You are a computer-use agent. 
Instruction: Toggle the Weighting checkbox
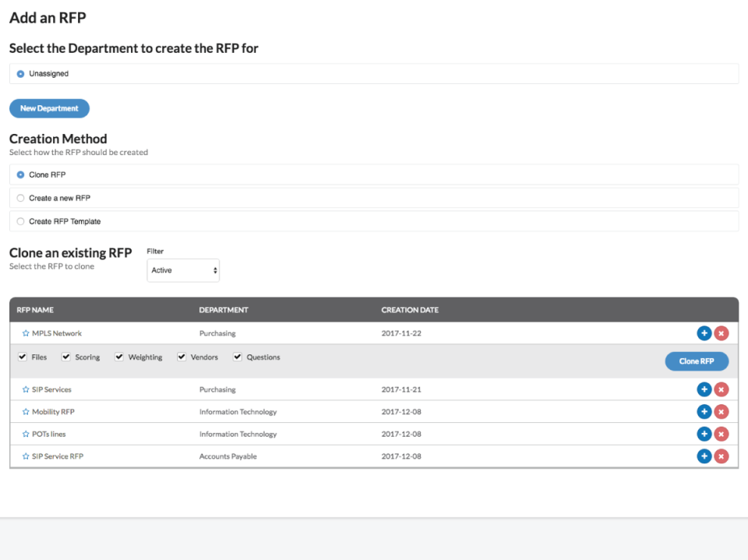point(119,357)
